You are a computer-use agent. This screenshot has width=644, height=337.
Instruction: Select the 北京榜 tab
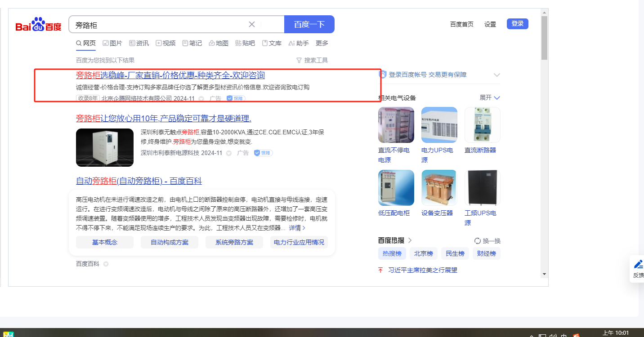click(424, 253)
